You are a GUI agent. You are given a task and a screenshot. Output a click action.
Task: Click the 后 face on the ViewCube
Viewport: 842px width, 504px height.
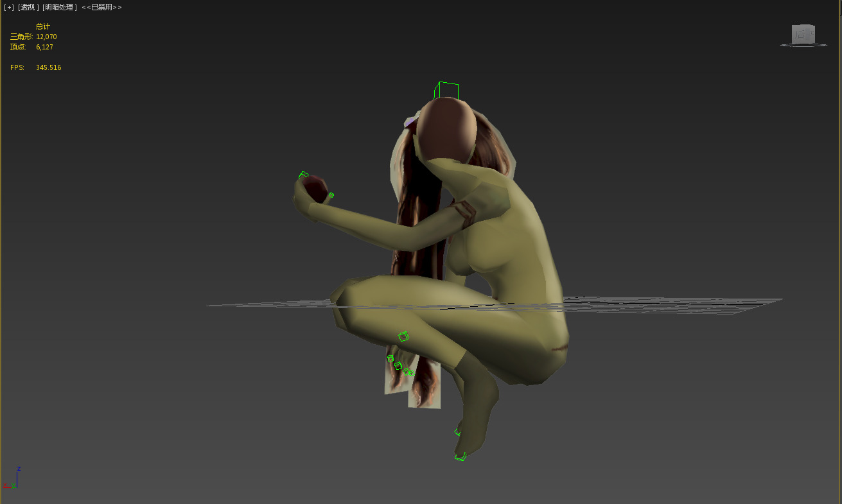(803, 35)
